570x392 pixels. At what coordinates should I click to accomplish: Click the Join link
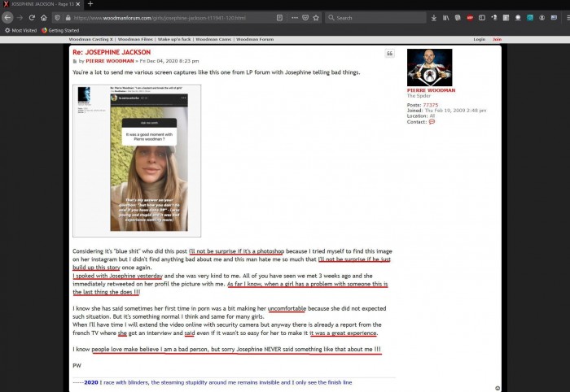[497, 39]
